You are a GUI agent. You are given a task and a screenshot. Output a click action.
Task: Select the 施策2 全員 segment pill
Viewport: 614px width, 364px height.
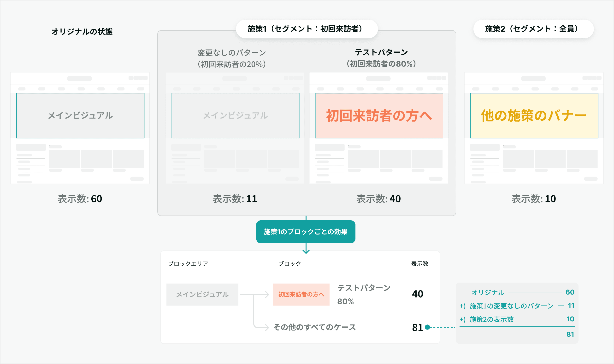point(533,29)
